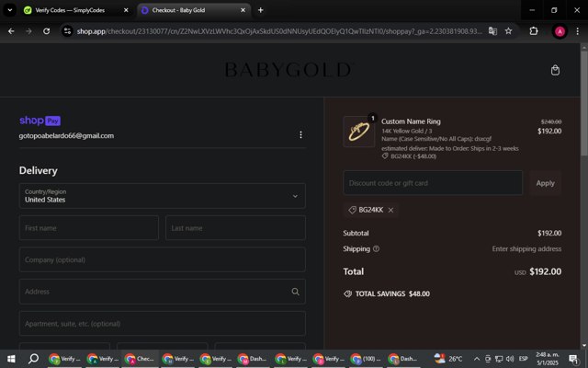This screenshot has height=368, width=588.
Task: Open the Windows Start menu
Action: 11,359
